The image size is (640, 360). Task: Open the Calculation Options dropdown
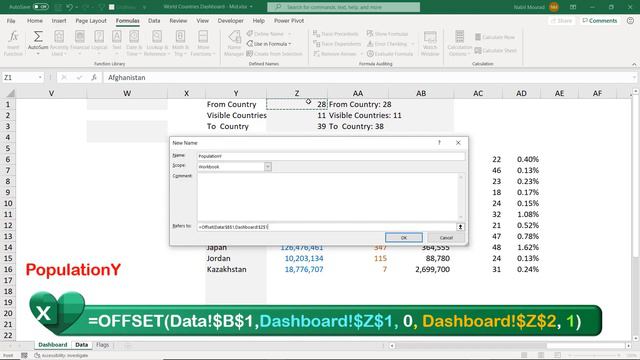[459, 43]
